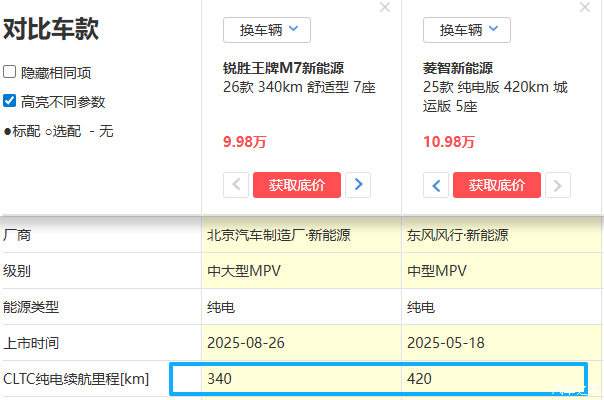Image resolution: width=604 pixels, height=400 pixels.
Task: Select the 东风风行·新能源 manufacturer cell
Action: tap(457, 236)
